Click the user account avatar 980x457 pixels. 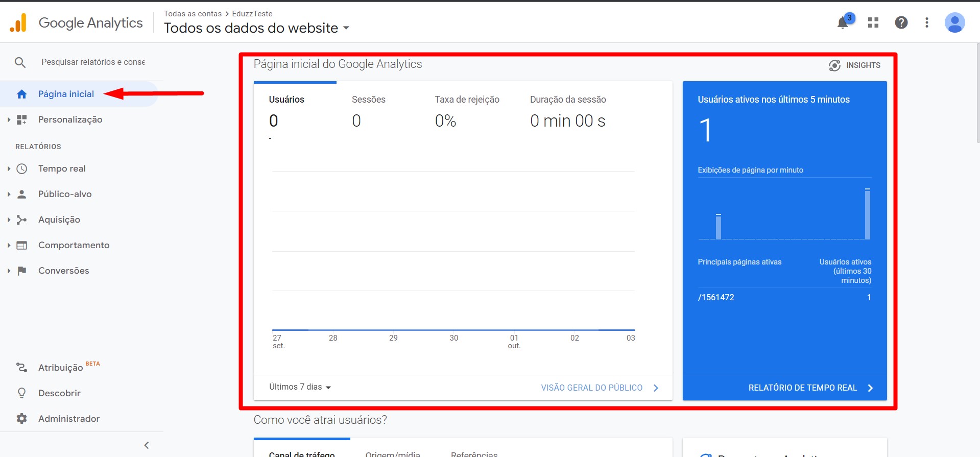(954, 22)
